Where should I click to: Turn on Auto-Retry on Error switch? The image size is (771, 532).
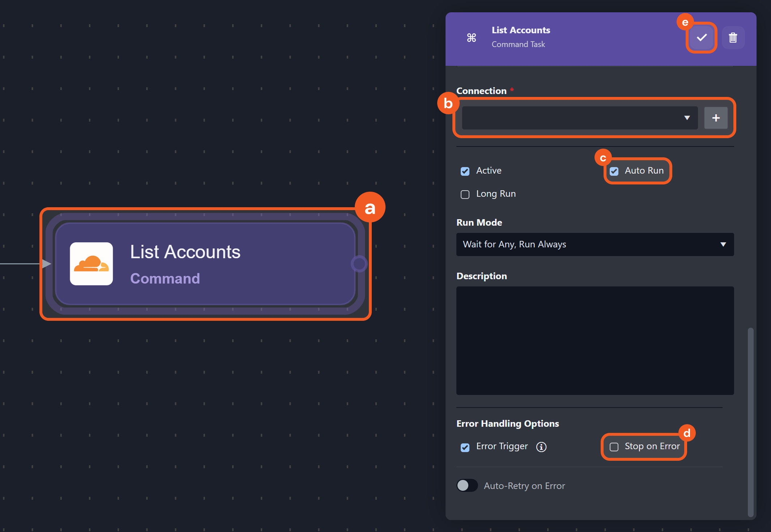[467, 485]
